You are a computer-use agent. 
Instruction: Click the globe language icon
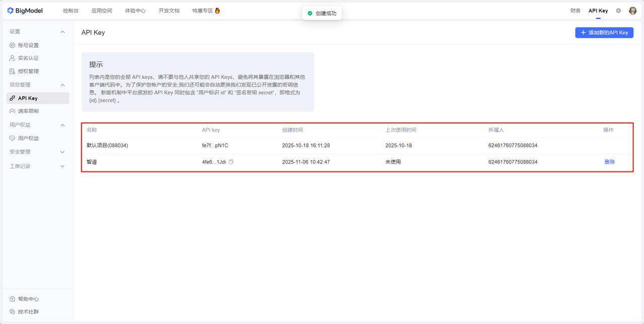point(618,11)
